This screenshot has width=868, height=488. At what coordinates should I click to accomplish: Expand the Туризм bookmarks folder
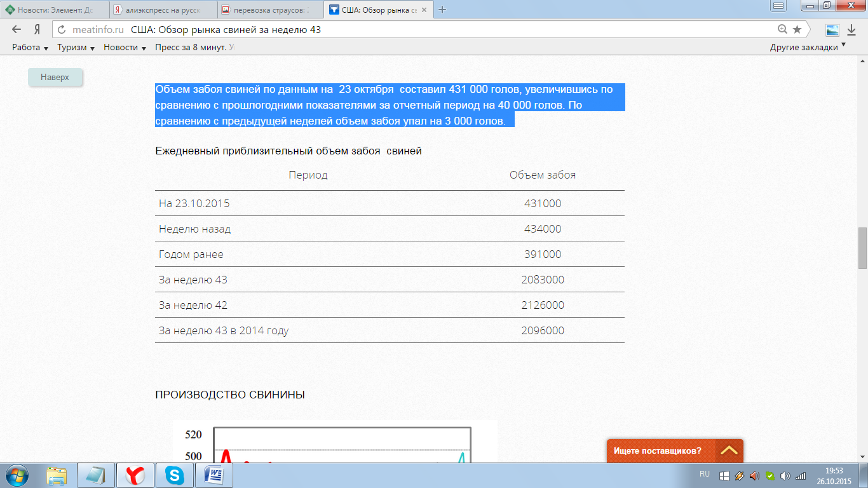click(x=76, y=48)
